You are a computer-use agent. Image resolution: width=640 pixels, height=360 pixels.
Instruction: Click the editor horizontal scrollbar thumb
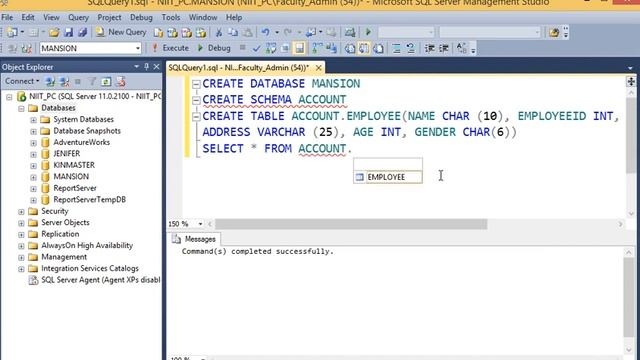click(x=351, y=224)
